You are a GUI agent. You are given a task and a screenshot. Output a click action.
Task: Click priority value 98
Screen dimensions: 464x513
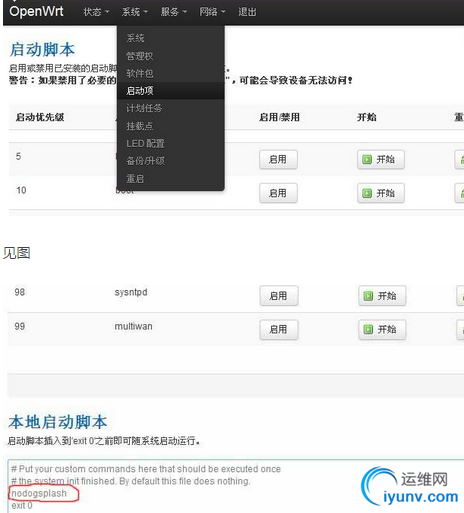(x=20, y=292)
